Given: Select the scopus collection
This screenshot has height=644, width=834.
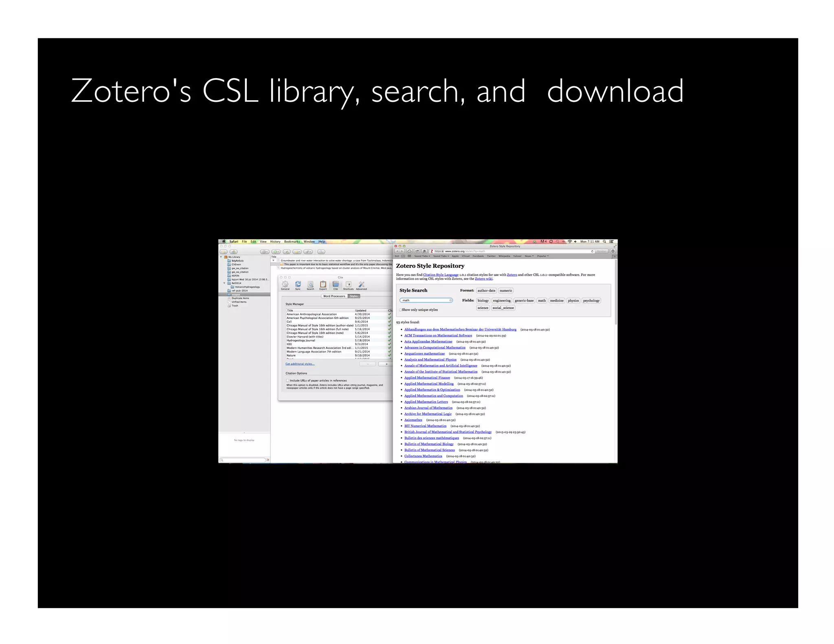Looking at the screenshot, I should pyautogui.click(x=244, y=294).
